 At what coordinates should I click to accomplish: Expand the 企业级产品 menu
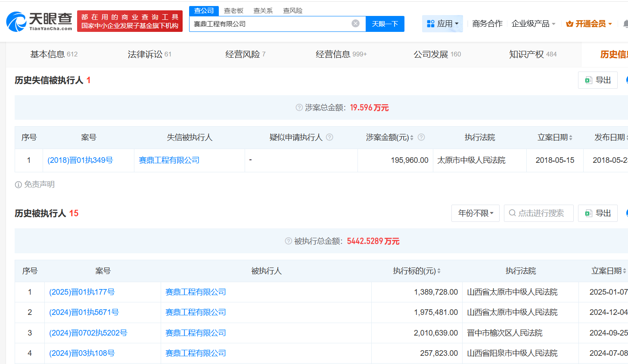click(533, 24)
